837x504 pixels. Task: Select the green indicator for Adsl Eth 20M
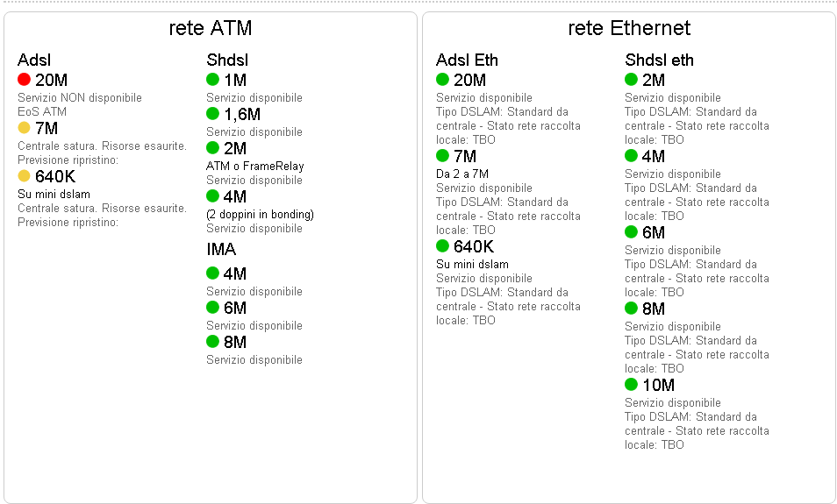[x=442, y=80]
